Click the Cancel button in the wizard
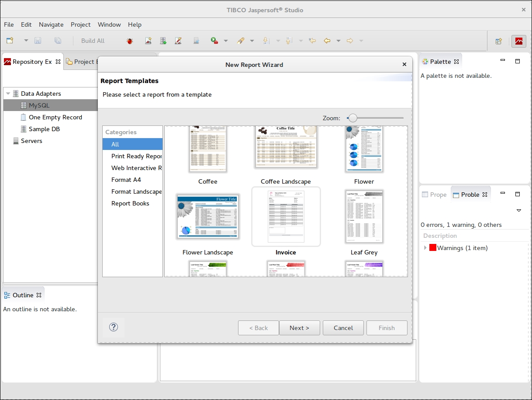The image size is (532, 400). pyautogui.click(x=343, y=328)
